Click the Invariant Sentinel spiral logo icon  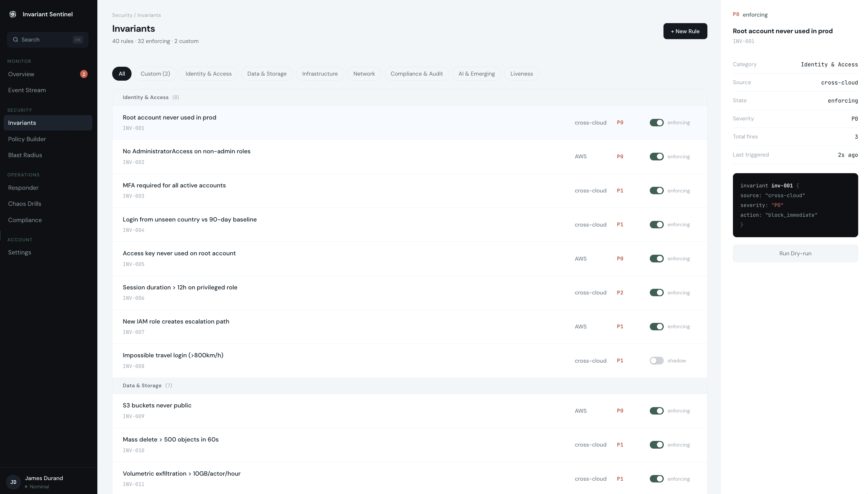[x=13, y=14]
